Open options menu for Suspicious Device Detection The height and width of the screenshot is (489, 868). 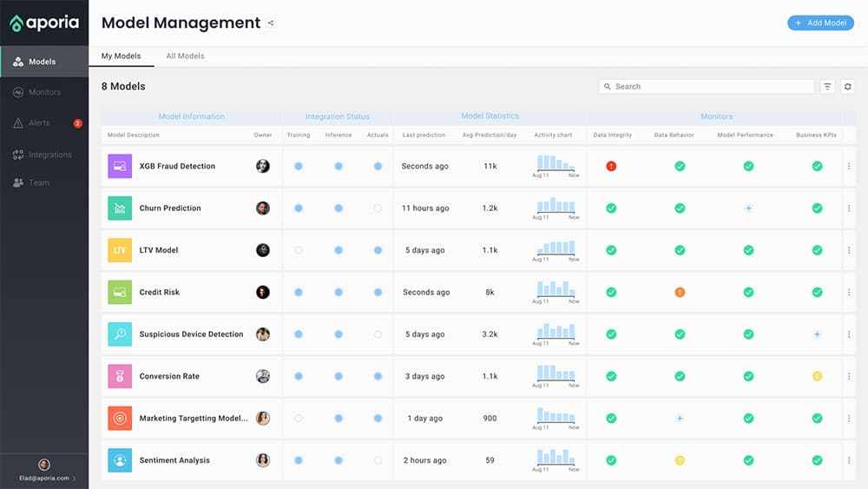coord(849,334)
